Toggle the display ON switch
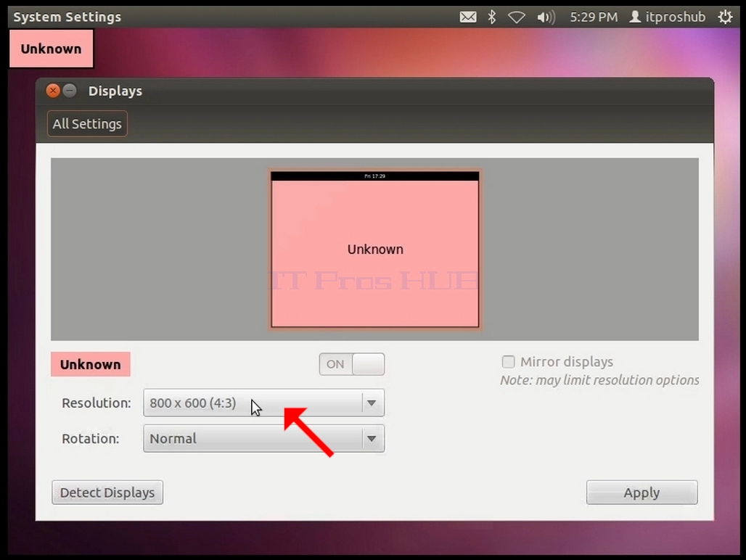 [x=351, y=364]
